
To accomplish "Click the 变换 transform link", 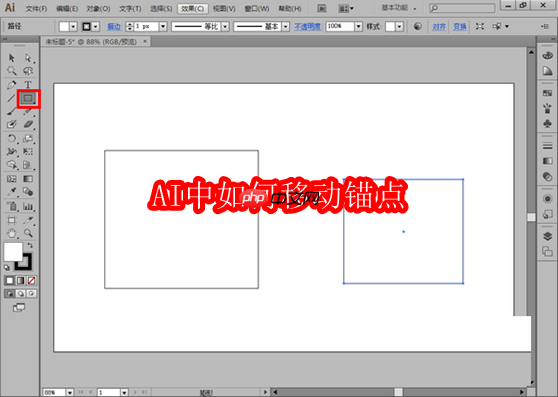I will tap(459, 27).
